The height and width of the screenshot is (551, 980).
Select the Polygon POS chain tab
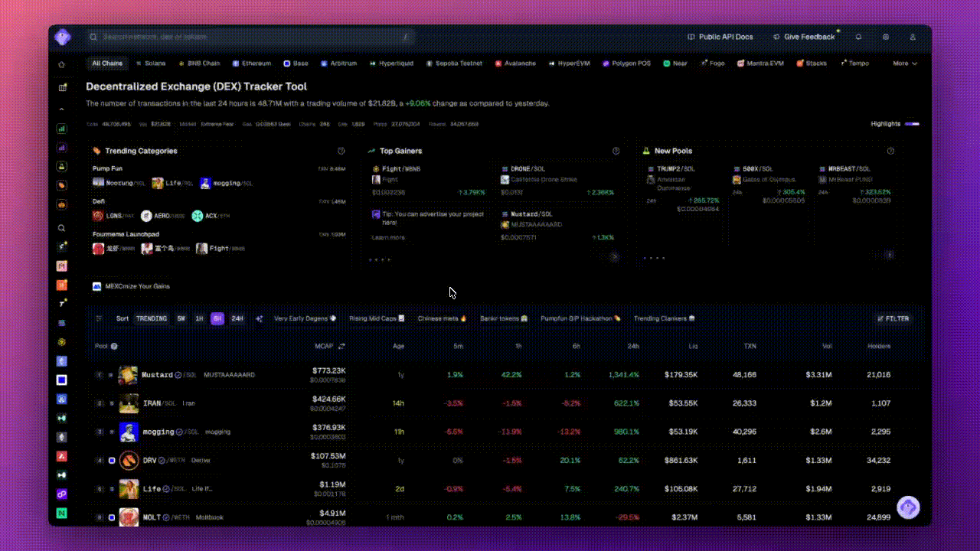click(x=627, y=64)
